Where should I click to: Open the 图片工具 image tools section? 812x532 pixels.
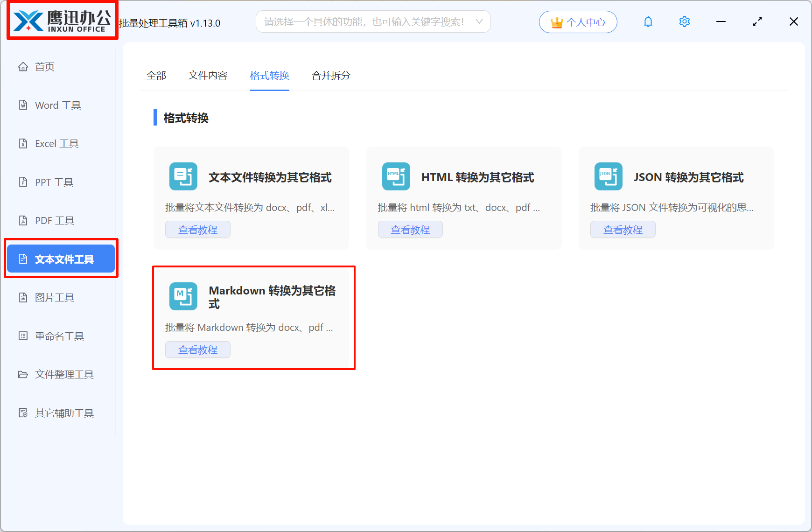coord(54,297)
